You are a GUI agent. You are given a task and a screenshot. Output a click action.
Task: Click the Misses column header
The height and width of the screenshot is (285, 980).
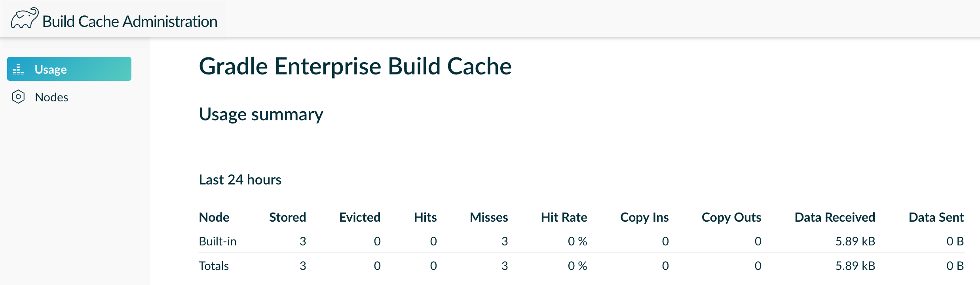pos(489,217)
